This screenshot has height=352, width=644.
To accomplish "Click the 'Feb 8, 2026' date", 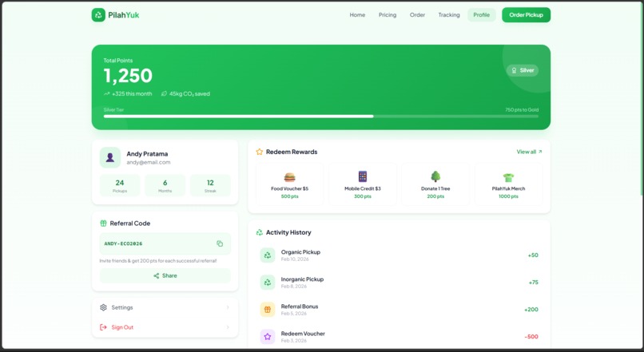I will [294, 287].
